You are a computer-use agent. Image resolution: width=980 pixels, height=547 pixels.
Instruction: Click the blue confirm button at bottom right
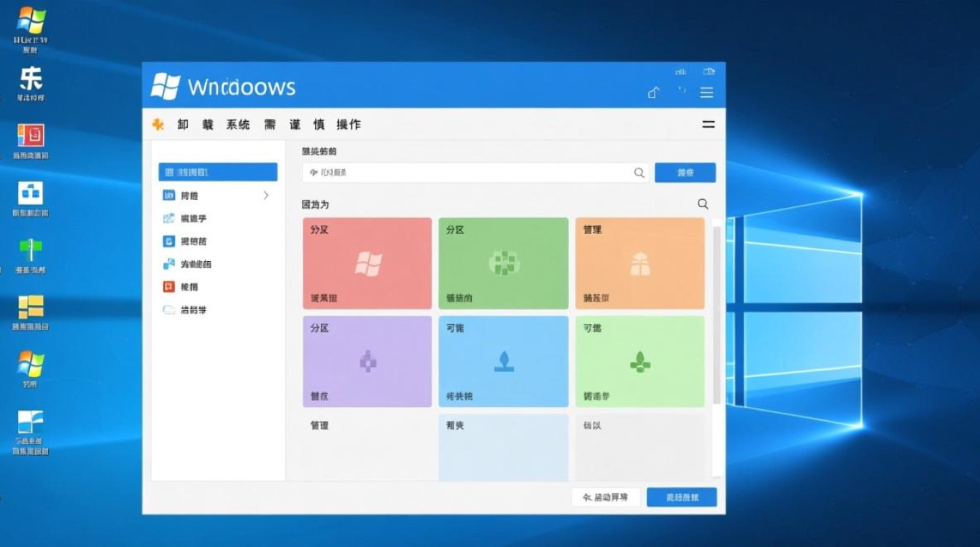tap(682, 497)
